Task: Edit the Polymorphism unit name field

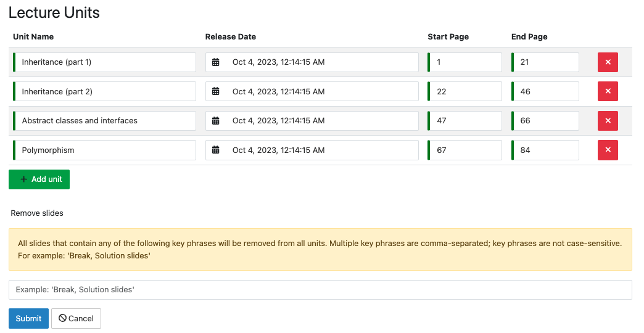Action: tap(105, 150)
